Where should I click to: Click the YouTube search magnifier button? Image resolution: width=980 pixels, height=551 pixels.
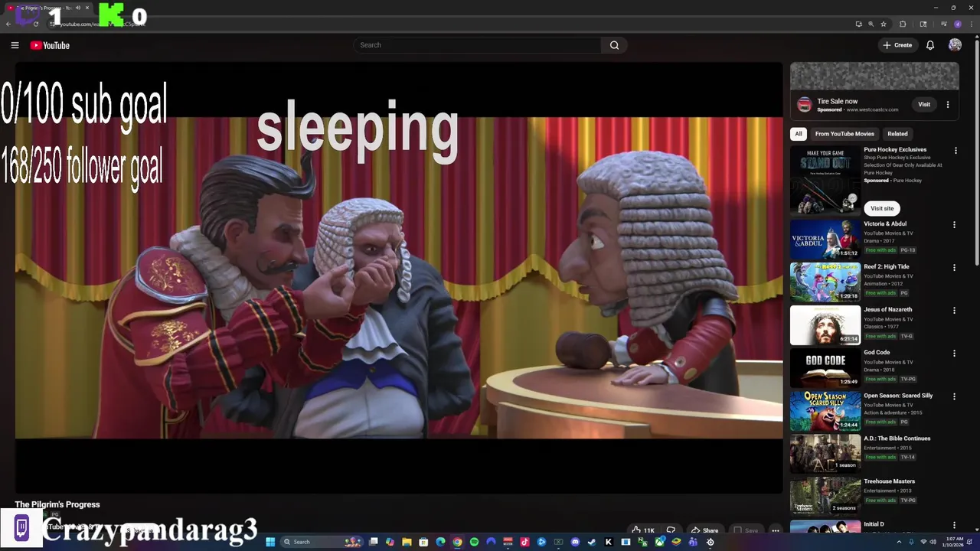click(614, 45)
